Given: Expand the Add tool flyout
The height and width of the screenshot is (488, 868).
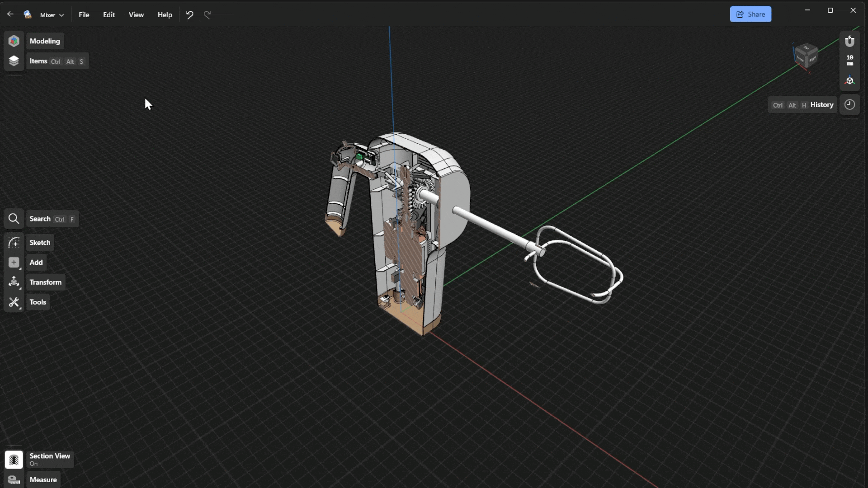Looking at the screenshot, I should (14, 263).
